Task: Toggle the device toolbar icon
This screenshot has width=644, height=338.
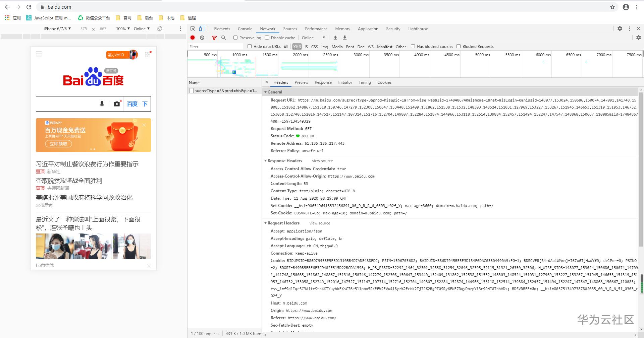Action: 202,29
